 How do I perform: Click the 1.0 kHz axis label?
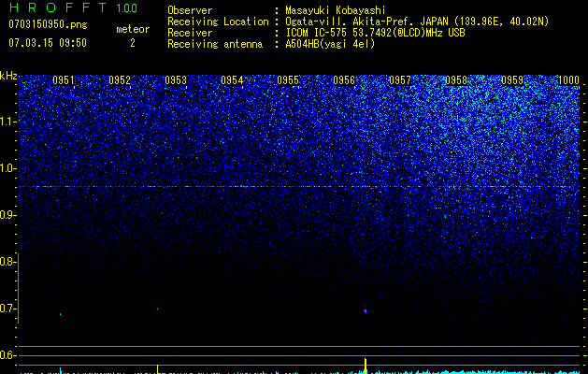point(7,169)
